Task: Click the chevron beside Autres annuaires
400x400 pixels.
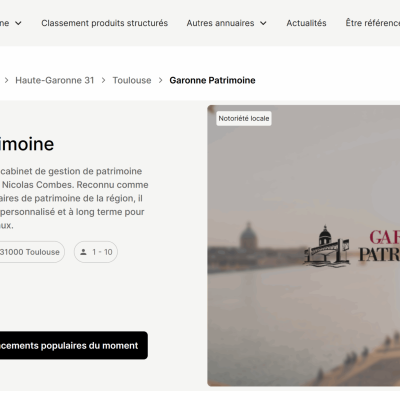Action: click(263, 23)
